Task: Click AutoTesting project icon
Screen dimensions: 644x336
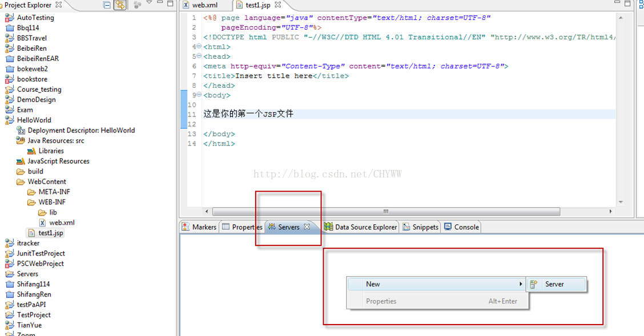Action: coord(10,18)
